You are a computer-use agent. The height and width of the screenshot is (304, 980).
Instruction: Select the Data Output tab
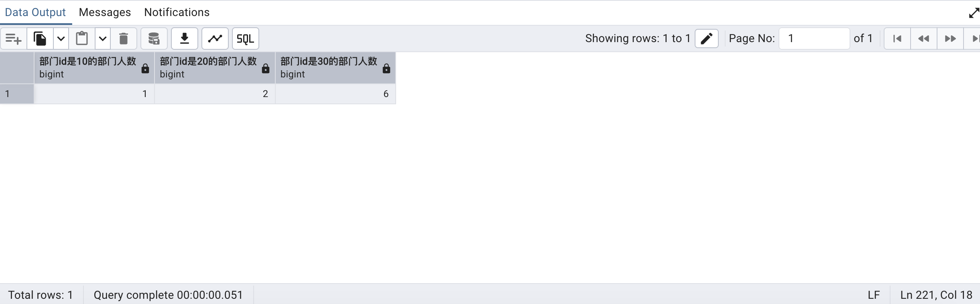pos(35,12)
